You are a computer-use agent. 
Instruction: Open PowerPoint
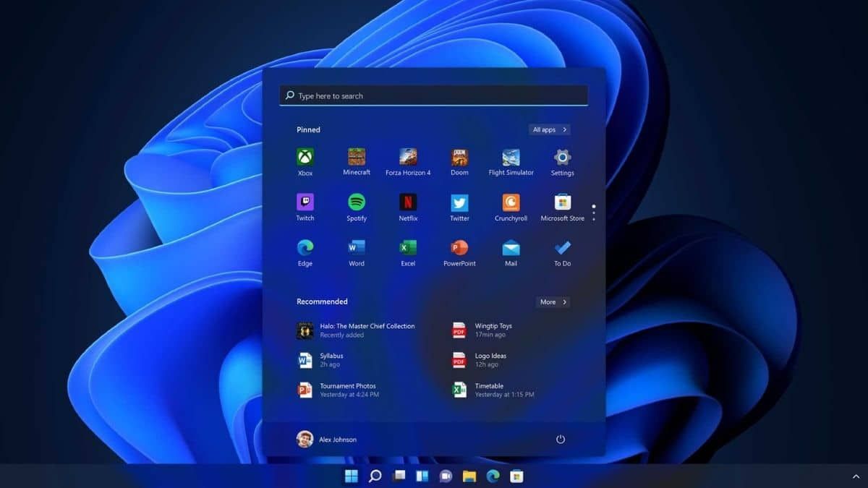(x=459, y=249)
